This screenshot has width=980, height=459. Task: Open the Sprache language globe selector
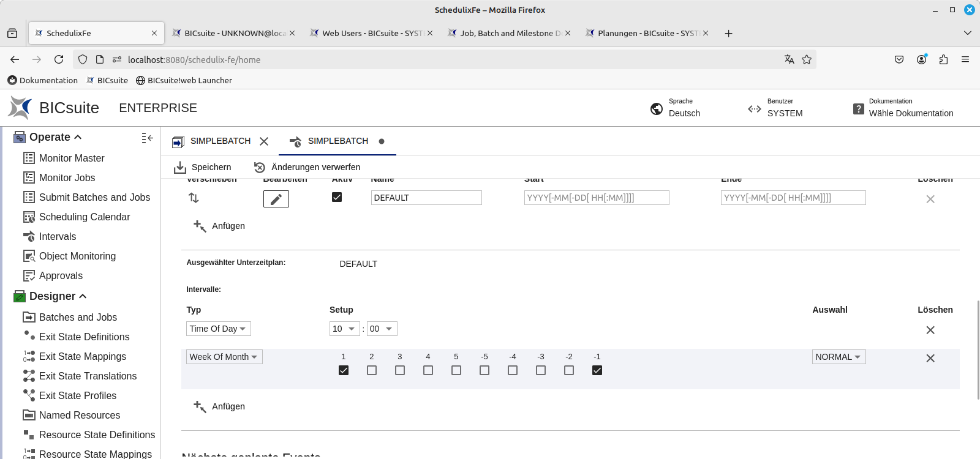point(657,109)
